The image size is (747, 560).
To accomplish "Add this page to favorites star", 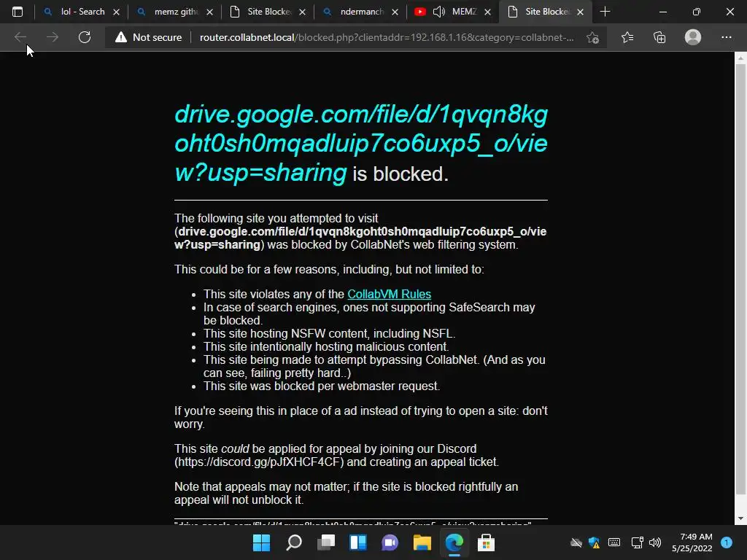I will (x=592, y=37).
